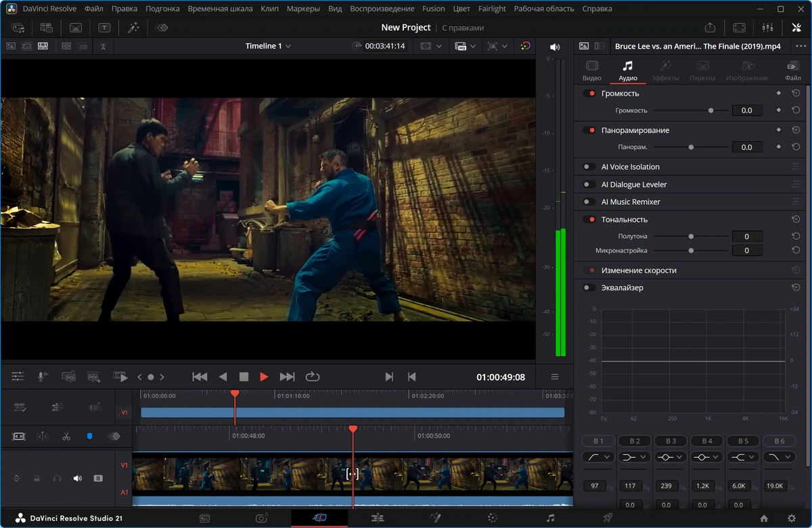Toggle loop playback button
812x528 pixels.
click(312, 377)
